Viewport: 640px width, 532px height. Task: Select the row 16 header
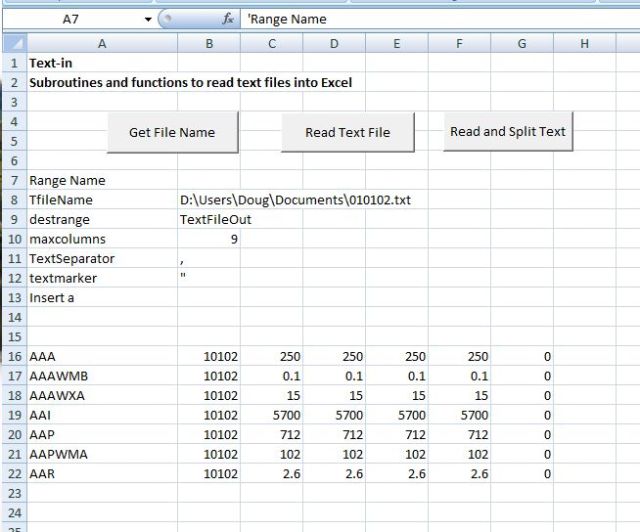click(13, 357)
